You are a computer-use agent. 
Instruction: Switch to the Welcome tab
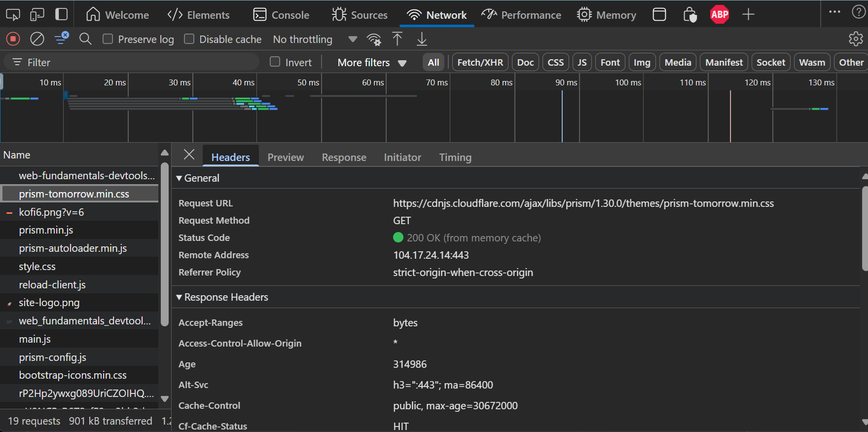coord(117,15)
